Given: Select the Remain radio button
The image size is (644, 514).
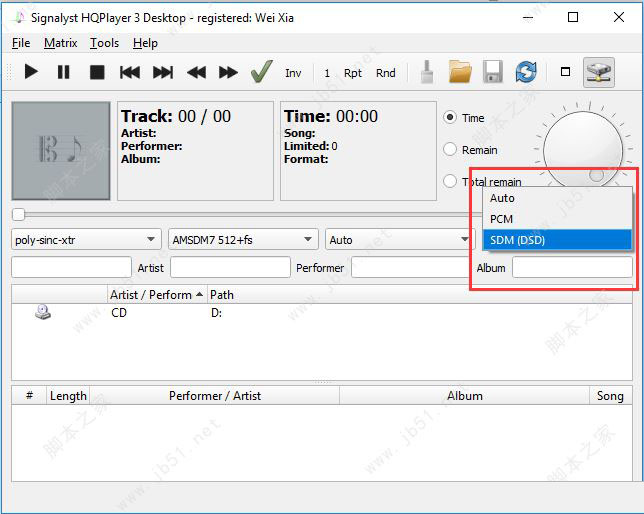Looking at the screenshot, I should [x=450, y=150].
